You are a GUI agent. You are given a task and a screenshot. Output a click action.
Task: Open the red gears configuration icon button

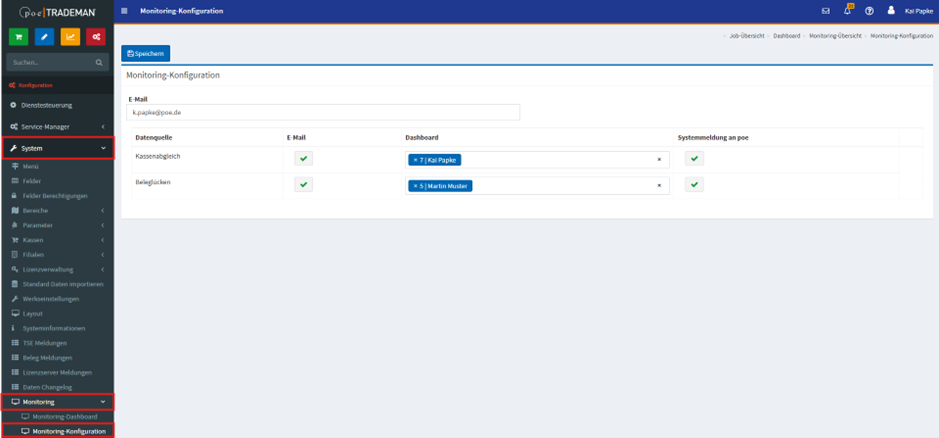96,37
